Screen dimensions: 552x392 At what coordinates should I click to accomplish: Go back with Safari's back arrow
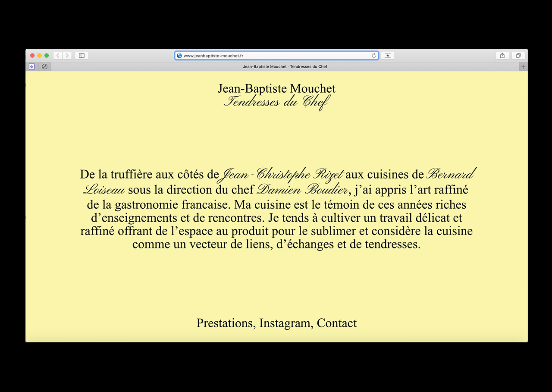(x=58, y=56)
